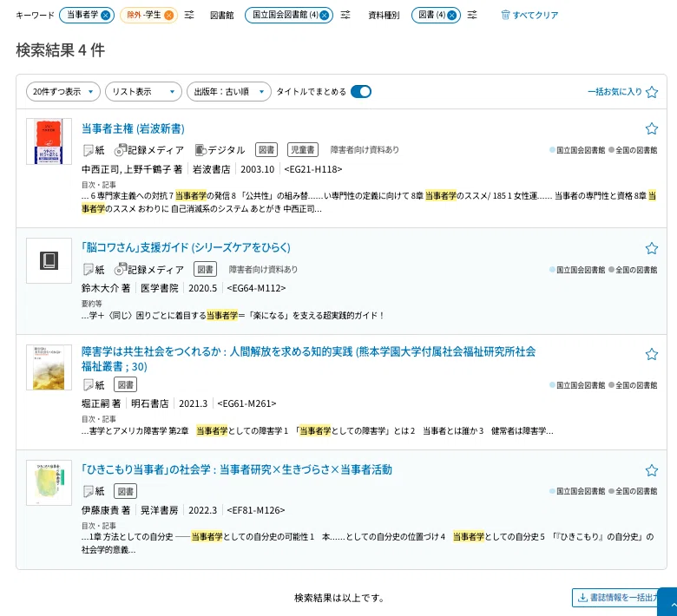Click 図書 tag on 伊藤康貴's book
Screen dimensions: 677x616
tap(125, 491)
